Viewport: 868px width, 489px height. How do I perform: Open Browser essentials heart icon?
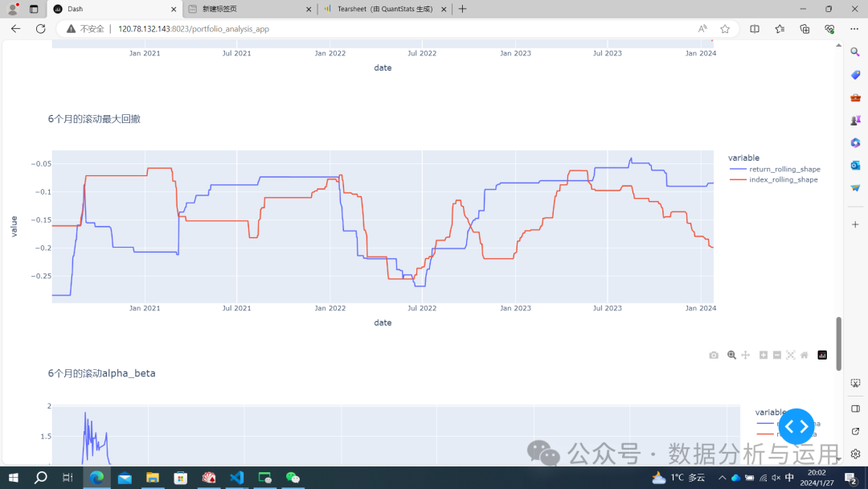(829, 29)
